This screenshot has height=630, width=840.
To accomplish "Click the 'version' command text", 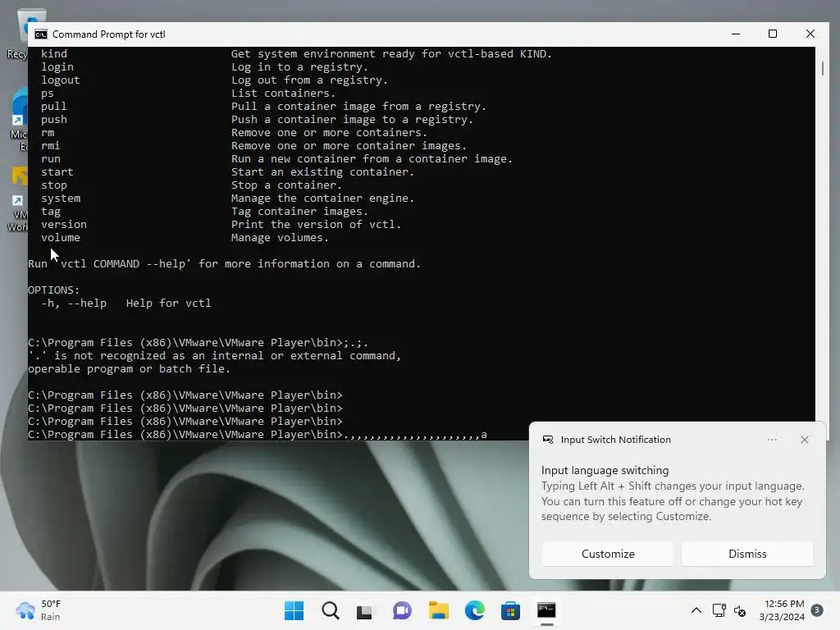I will pyautogui.click(x=64, y=225).
